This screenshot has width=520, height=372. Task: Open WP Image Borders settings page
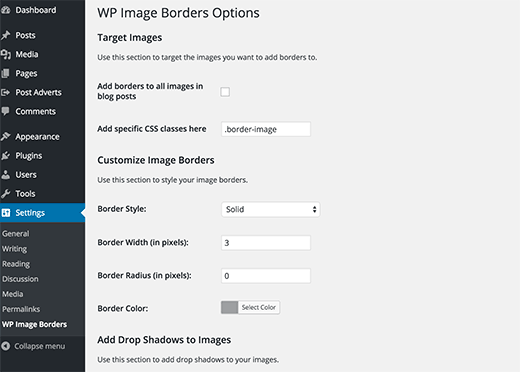pyautogui.click(x=34, y=324)
